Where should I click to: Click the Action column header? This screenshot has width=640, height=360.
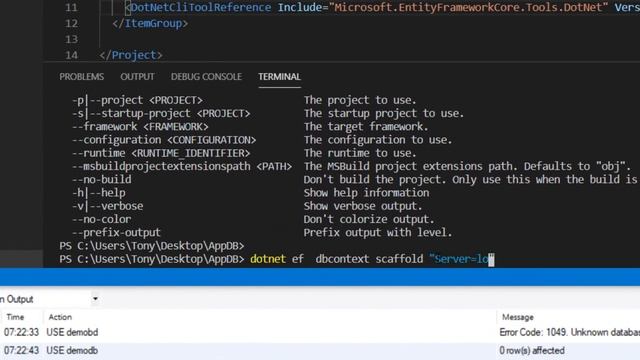(60, 317)
